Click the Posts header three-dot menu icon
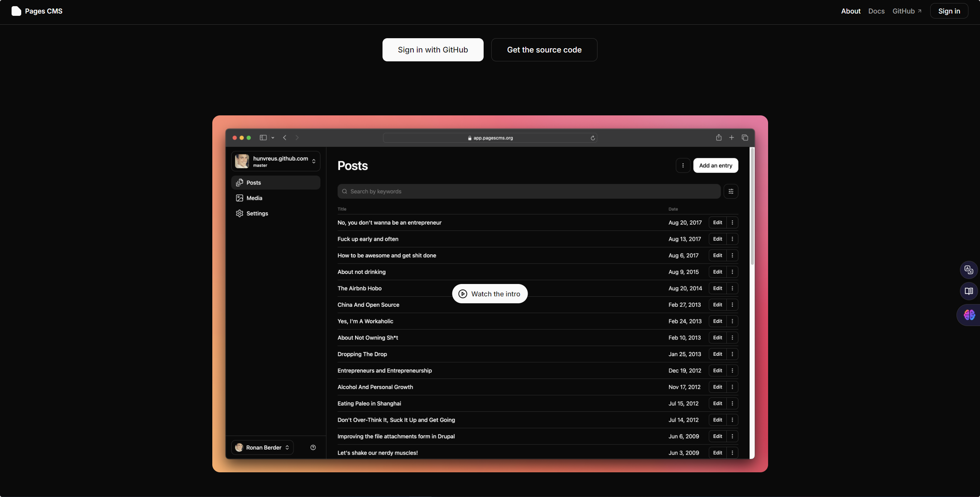The width and height of the screenshot is (980, 497). pyautogui.click(x=683, y=166)
